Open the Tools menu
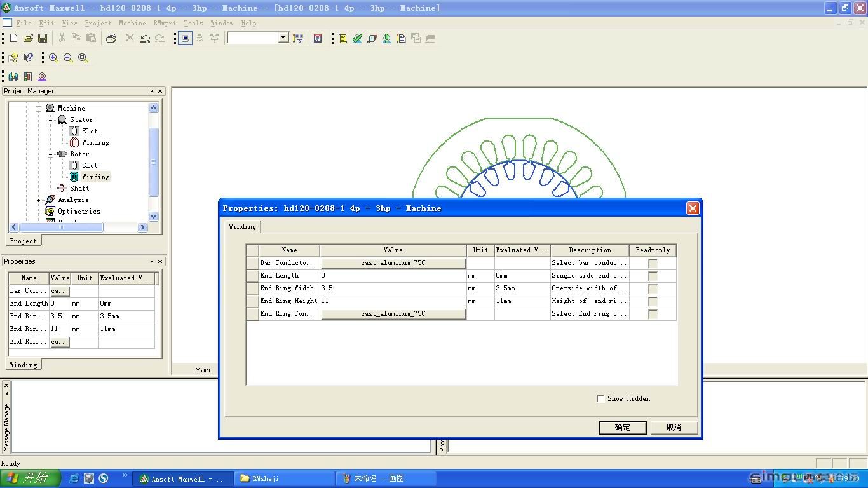This screenshot has width=868, height=488. click(193, 23)
